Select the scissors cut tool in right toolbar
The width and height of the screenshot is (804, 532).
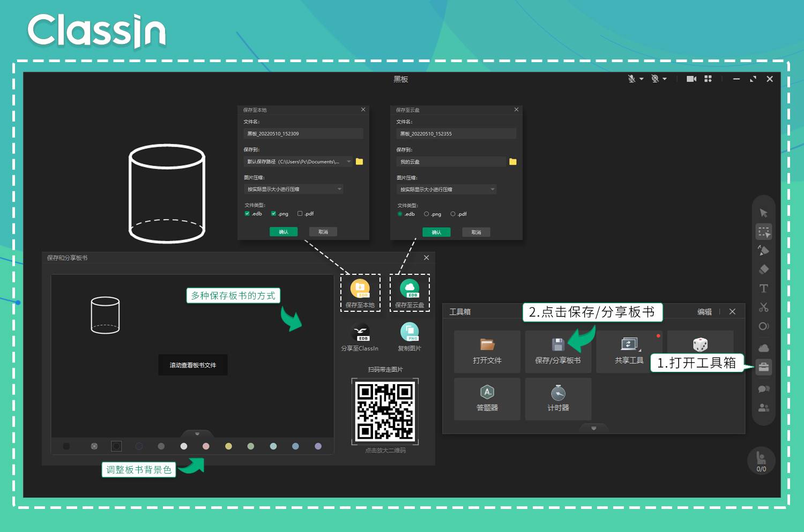pyautogui.click(x=764, y=307)
